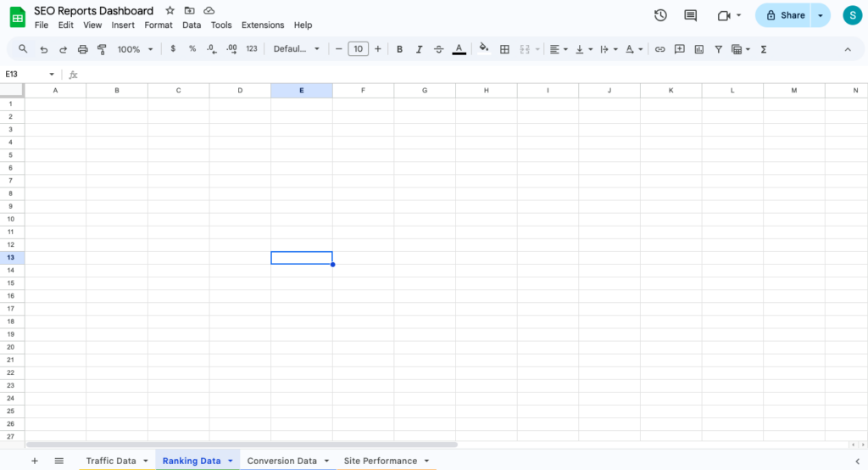Redo the last action

[63, 49]
